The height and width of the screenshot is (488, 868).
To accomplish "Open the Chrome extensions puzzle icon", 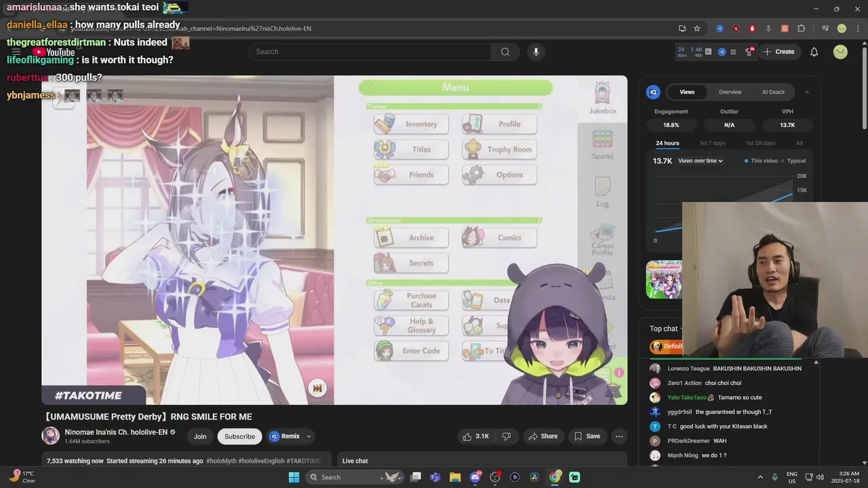I will click(x=801, y=28).
